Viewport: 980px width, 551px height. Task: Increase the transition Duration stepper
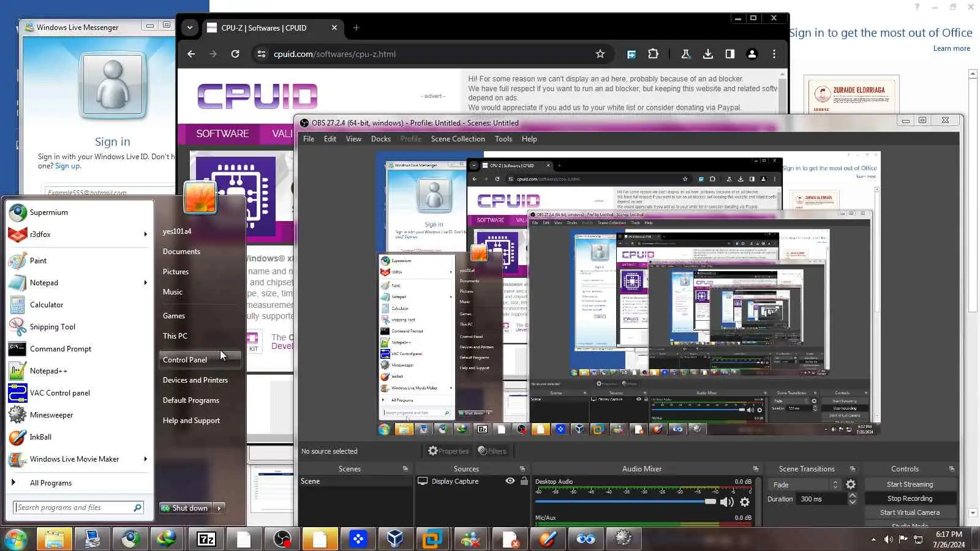click(852, 495)
